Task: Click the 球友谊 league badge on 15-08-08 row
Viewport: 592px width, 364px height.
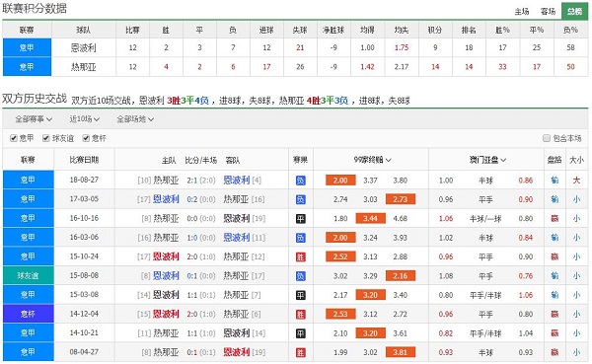Action: 29,275
